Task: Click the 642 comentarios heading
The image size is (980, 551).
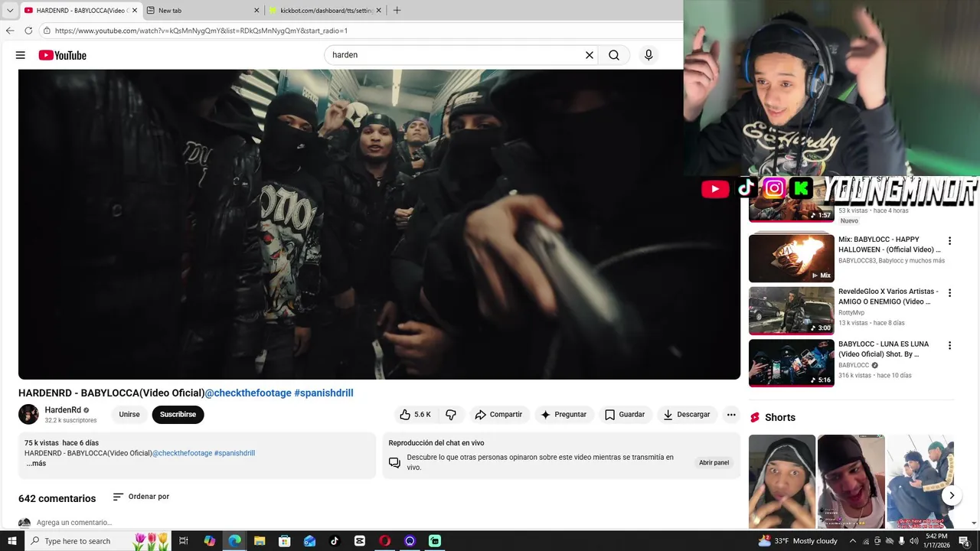Action: point(57,498)
